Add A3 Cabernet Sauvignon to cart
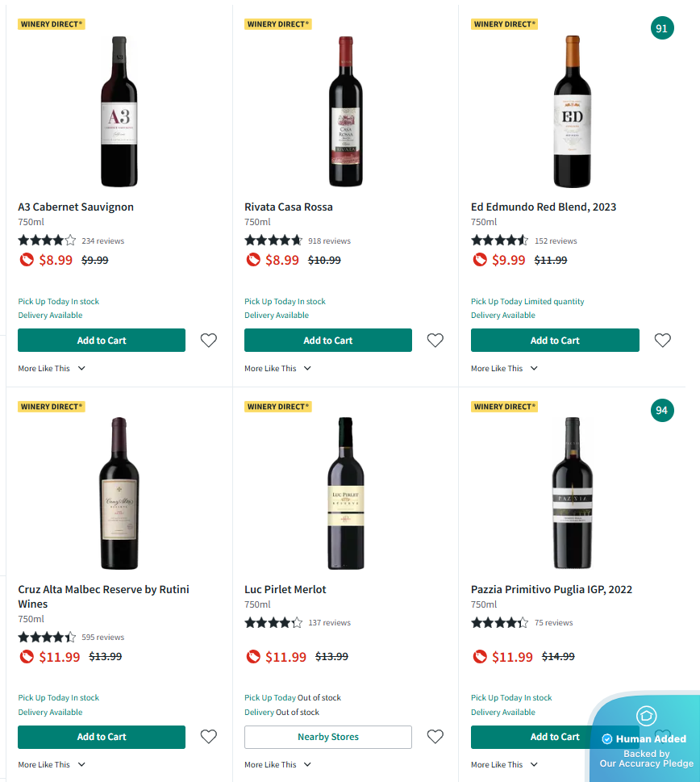The width and height of the screenshot is (700, 782). (102, 341)
